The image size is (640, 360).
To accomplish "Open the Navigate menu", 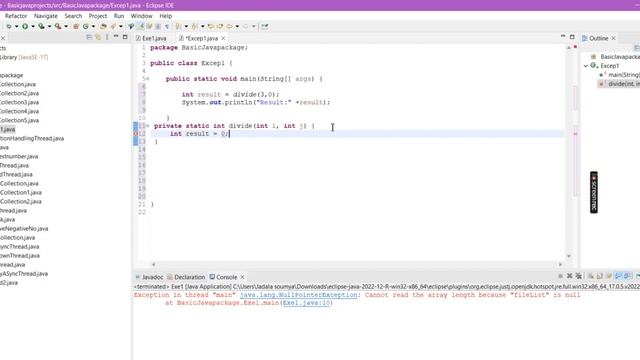I will (46, 16).
